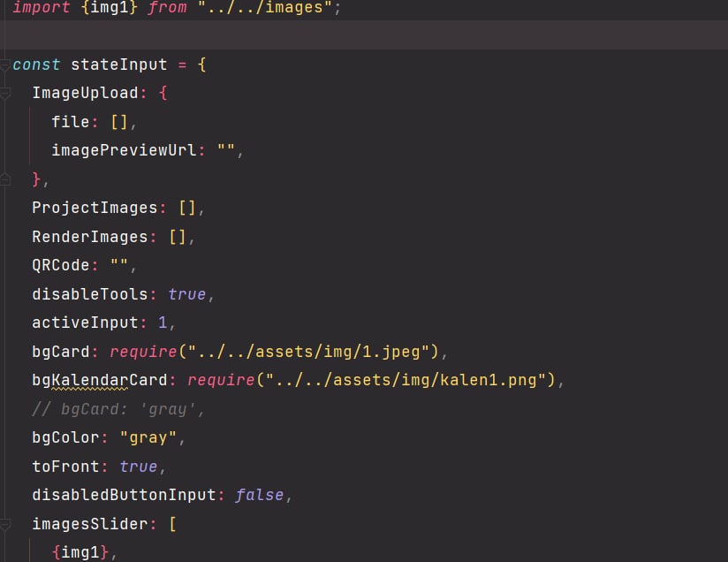Click the bgColor property
This screenshot has width=728, height=562.
coord(65,437)
